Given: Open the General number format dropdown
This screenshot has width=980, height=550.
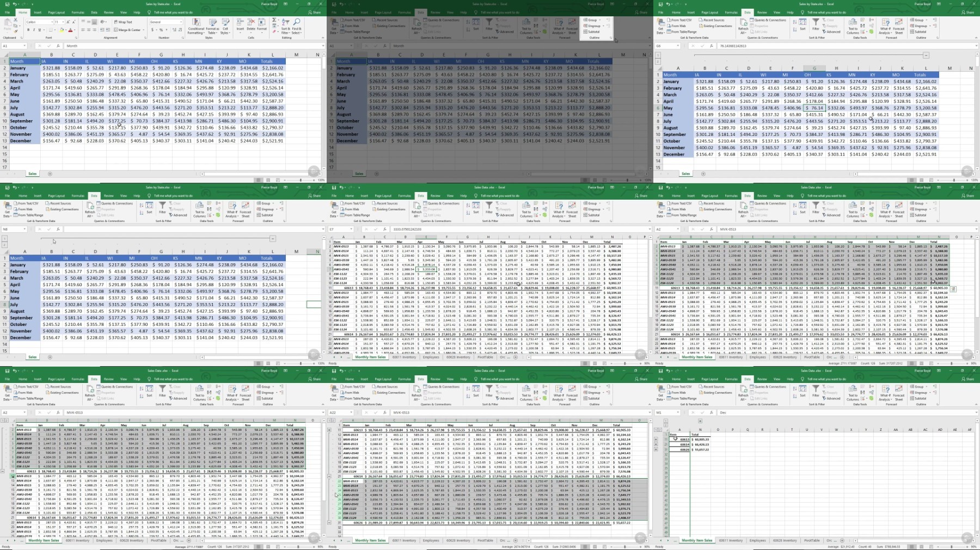Looking at the screenshot, I should point(181,22).
